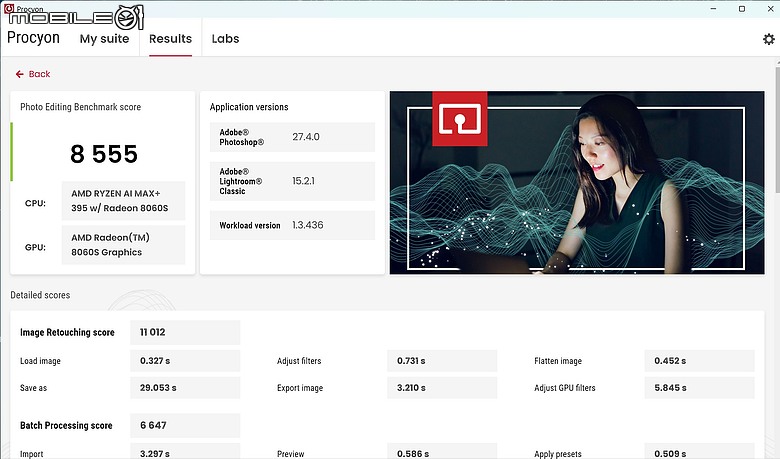Open the settings gear icon

[x=769, y=39]
